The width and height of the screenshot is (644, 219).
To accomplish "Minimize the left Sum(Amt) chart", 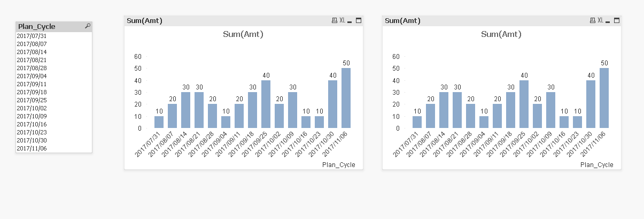I will point(350,21).
